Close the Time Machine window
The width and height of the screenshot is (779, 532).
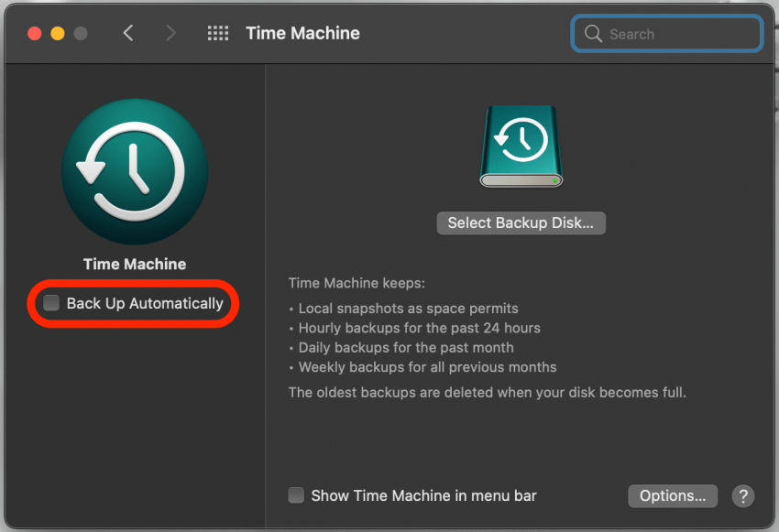tap(35, 34)
